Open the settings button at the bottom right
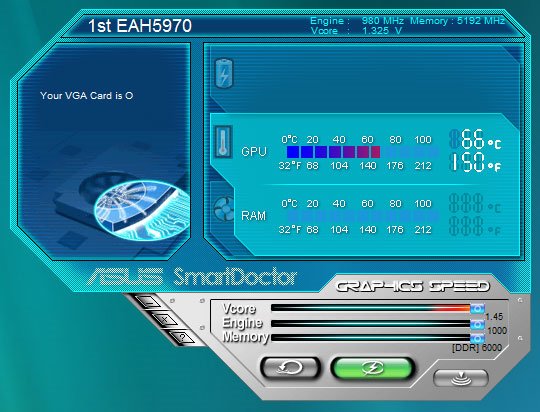Screen dimensions: 540x412 pyautogui.click(x=461, y=378)
